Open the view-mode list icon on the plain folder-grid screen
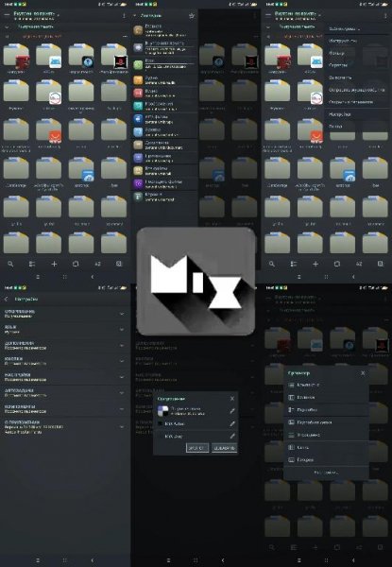Screen dimensions: 392x567 [32, 264]
